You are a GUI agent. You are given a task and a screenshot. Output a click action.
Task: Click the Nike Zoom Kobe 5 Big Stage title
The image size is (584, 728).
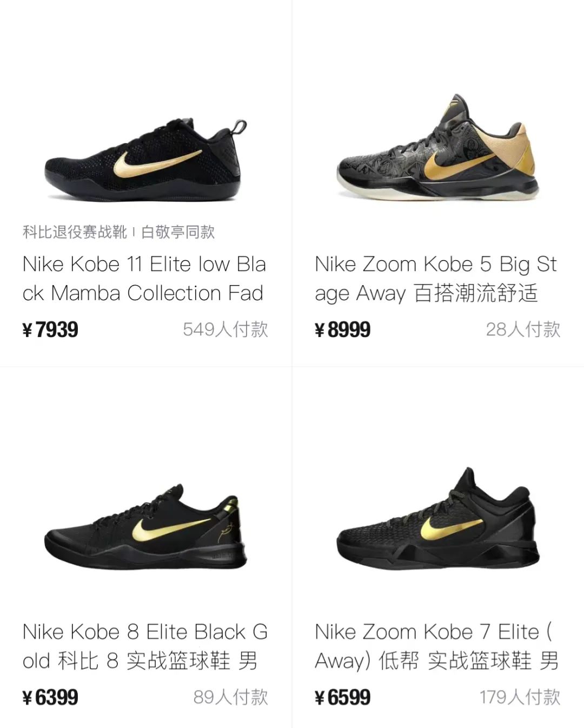point(436,279)
